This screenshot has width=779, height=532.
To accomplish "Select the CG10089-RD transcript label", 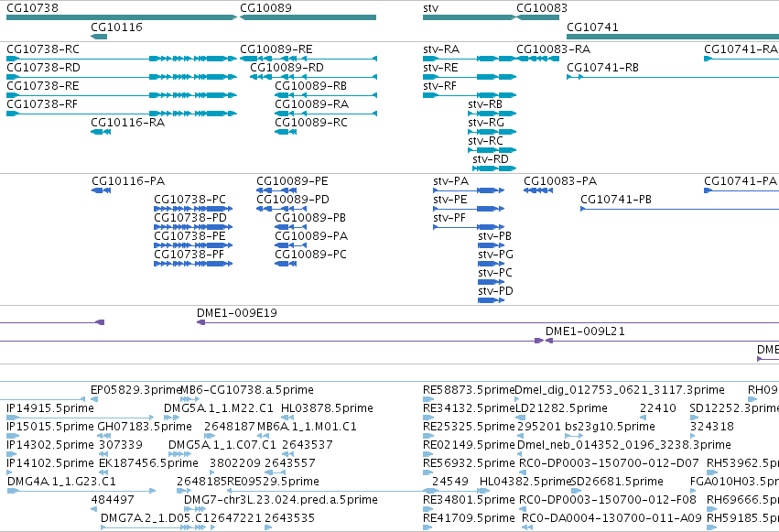I will [x=287, y=68].
